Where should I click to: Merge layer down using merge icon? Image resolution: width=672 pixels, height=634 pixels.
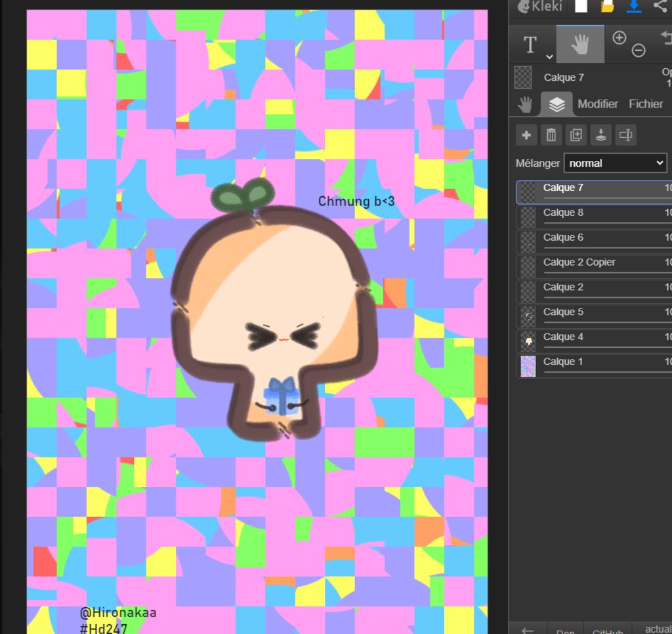click(x=601, y=135)
